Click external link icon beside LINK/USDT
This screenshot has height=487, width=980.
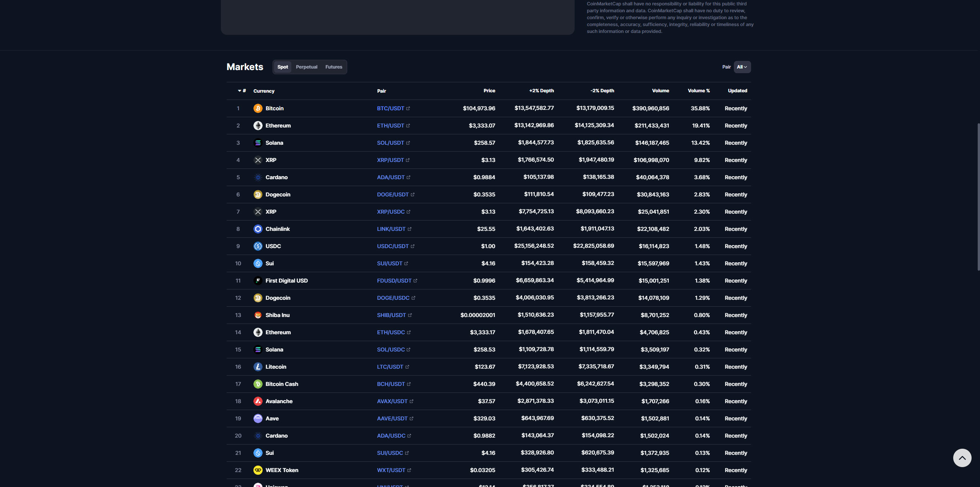410,229
